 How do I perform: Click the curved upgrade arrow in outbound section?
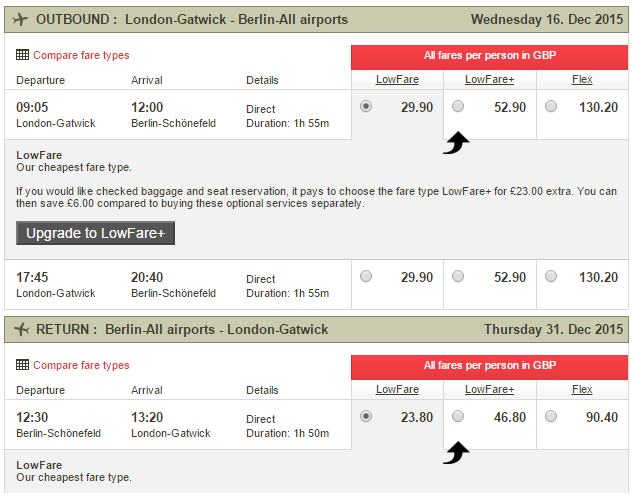pos(456,143)
